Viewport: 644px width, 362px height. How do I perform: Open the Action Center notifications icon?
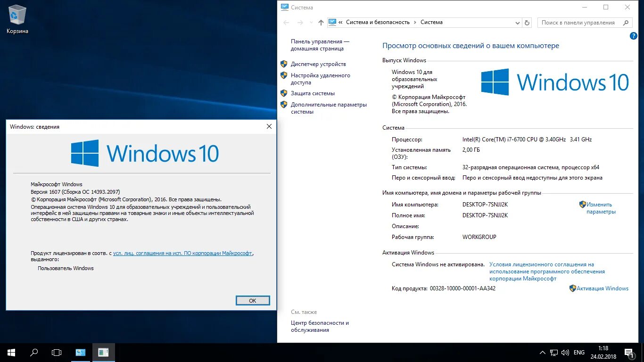[x=628, y=353]
